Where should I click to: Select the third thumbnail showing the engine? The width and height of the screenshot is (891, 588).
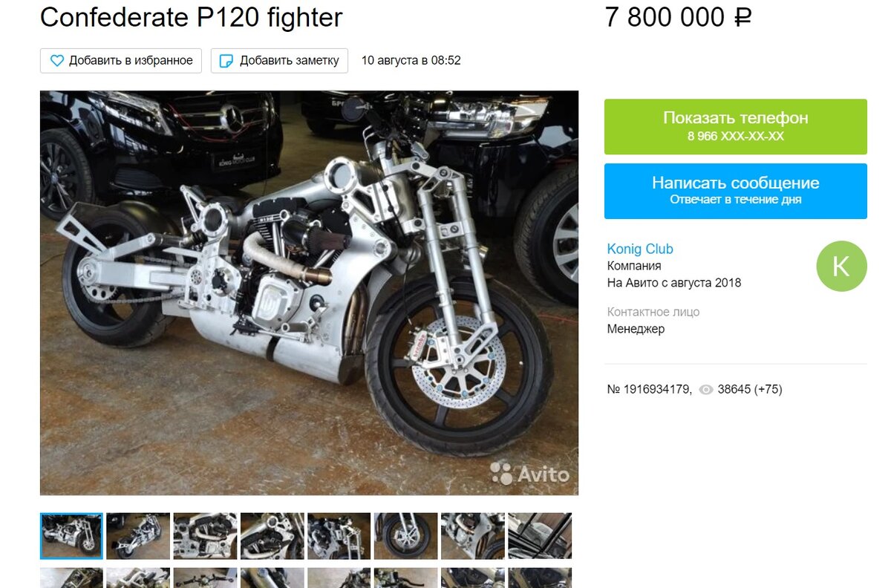click(x=205, y=536)
